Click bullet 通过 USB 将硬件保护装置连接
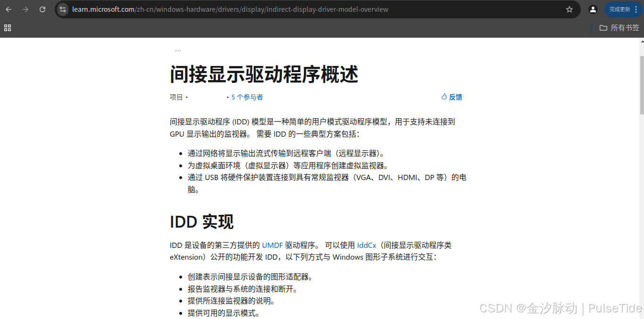This screenshot has height=319, width=644. (327, 183)
